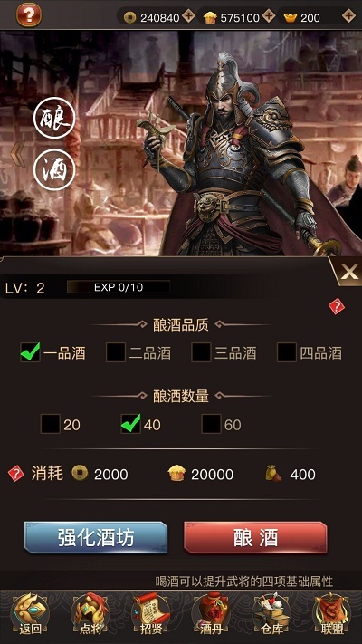
Task: Tap 返回 to go back
Action: [x=30, y=614]
